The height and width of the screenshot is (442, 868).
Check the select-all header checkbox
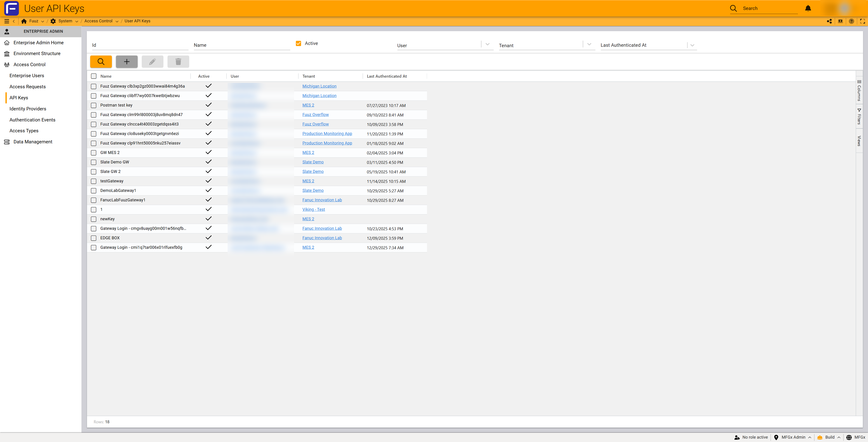click(x=94, y=77)
